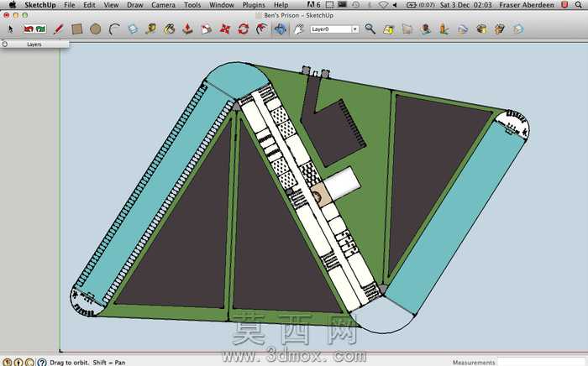
Task: Click the Preview Model in Google Earth icon
Action: (x=463, y=29)
